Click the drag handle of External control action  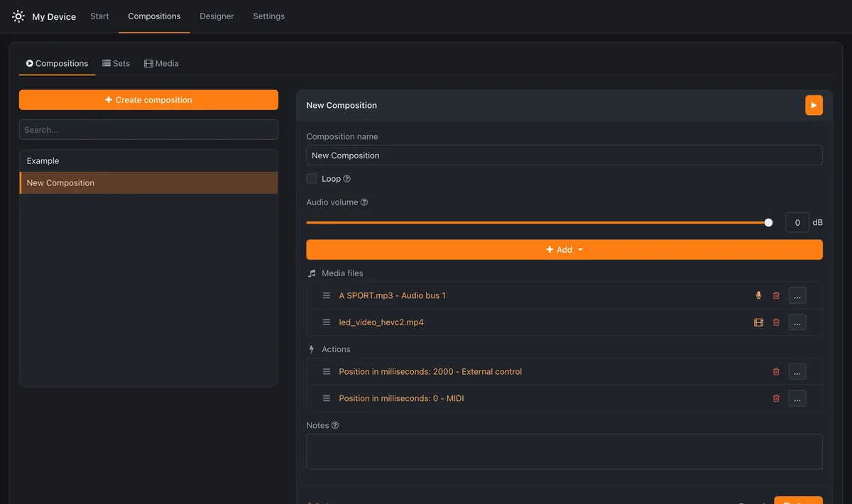327,371
